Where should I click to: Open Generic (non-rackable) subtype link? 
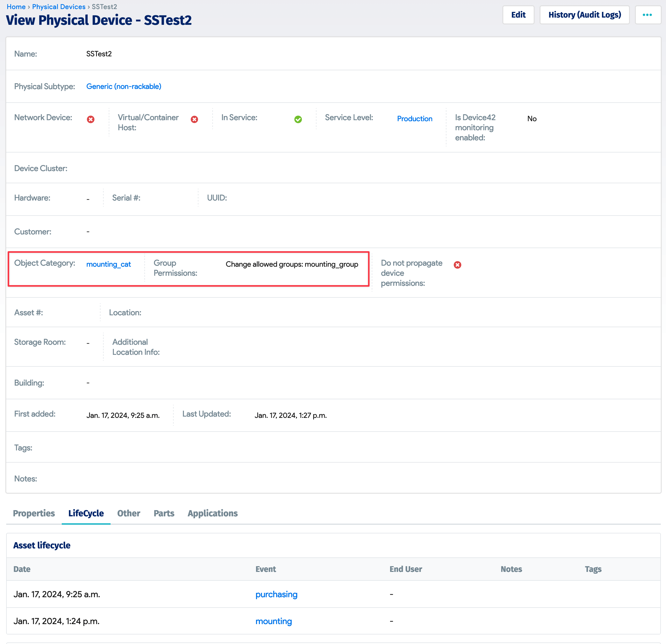(124, 86)
